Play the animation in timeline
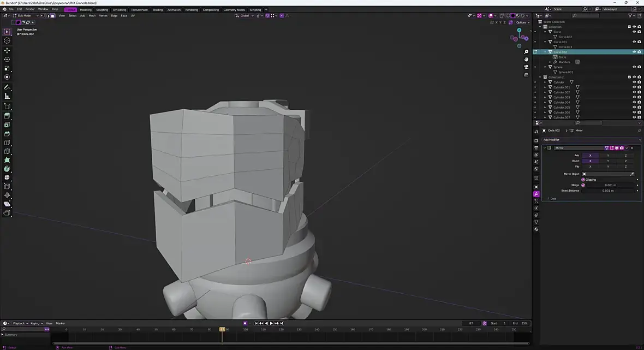The height and width of the screenshot is (350, 644). 271,323
